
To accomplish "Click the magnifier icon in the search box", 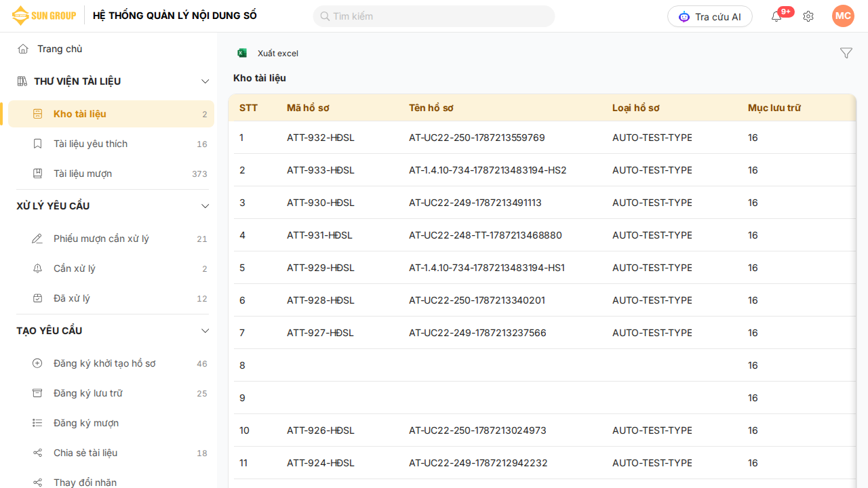I will pos(325,16).
